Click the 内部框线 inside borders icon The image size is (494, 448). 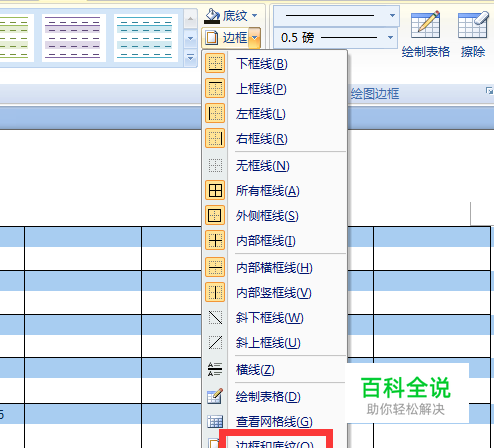[x=215, y=240]
